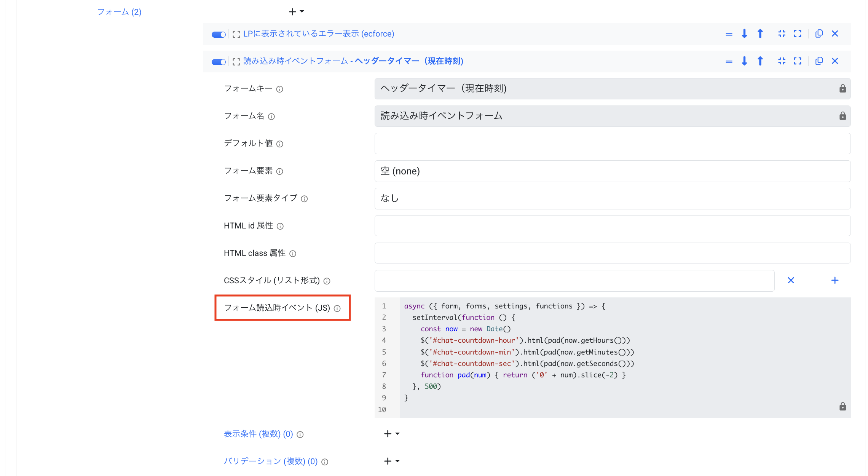The width and height of the screenshot is (868, 476).
Task: Open the フォーム (2) section link
Action: click(119, 12)
